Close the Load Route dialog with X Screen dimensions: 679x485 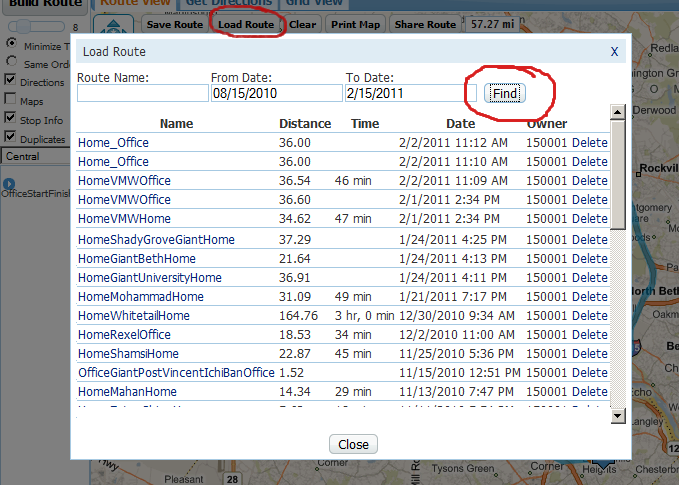pos(614,51)
